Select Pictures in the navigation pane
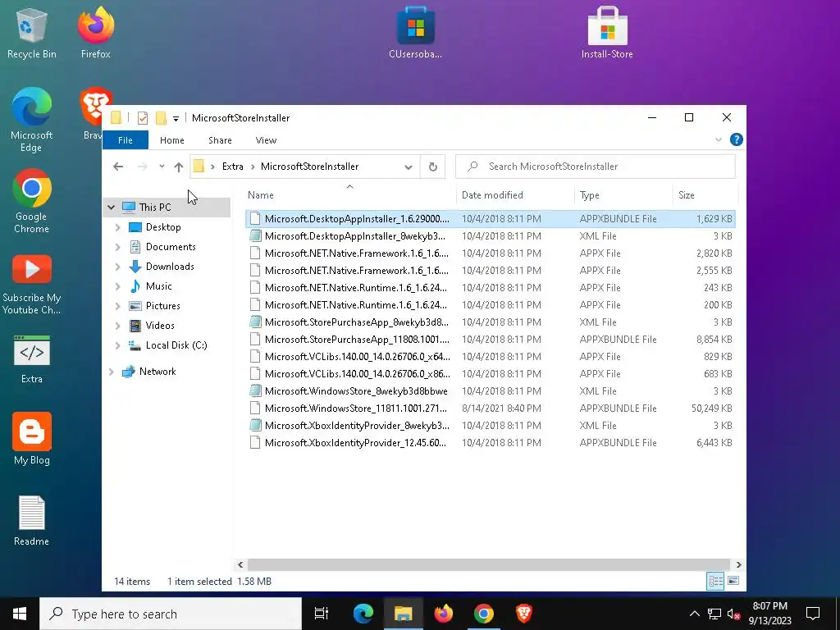840x630 pixels. 163,306
